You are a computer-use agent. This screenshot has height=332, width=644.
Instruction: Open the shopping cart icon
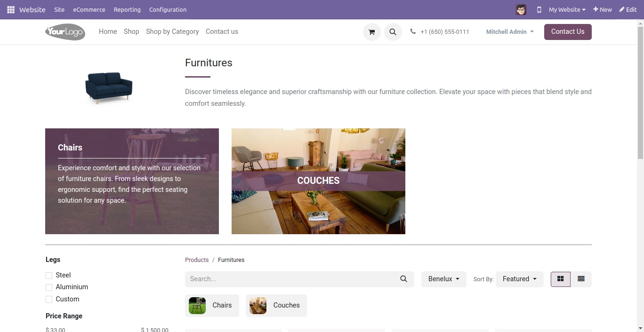[x=371, y=32]
